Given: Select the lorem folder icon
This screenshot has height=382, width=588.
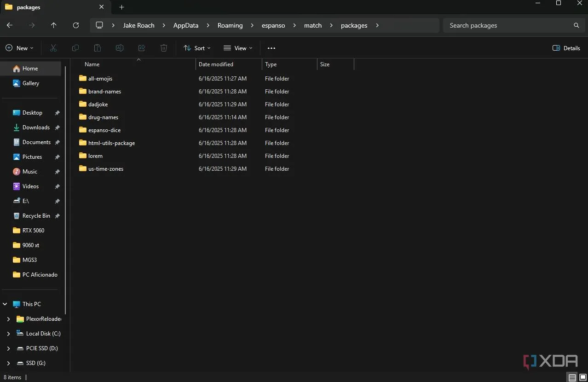Looking at the screenshot, I should [x=83, y=156].
